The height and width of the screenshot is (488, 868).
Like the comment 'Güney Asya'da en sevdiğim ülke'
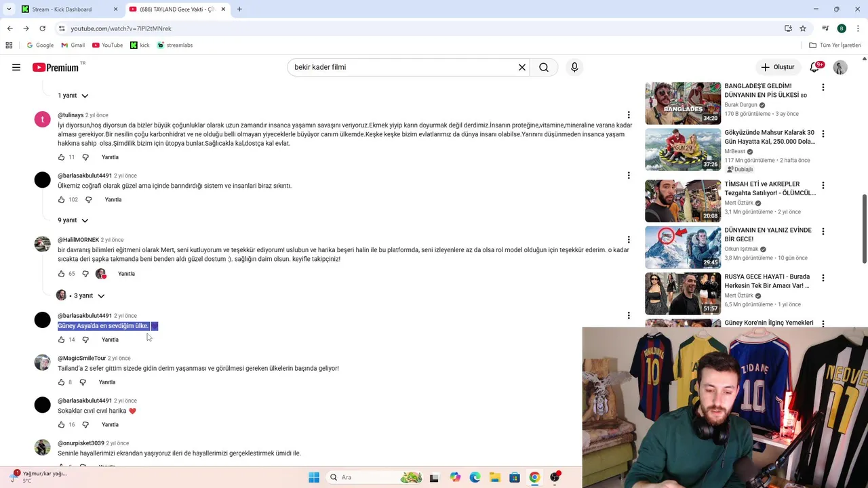pos(61,340)
